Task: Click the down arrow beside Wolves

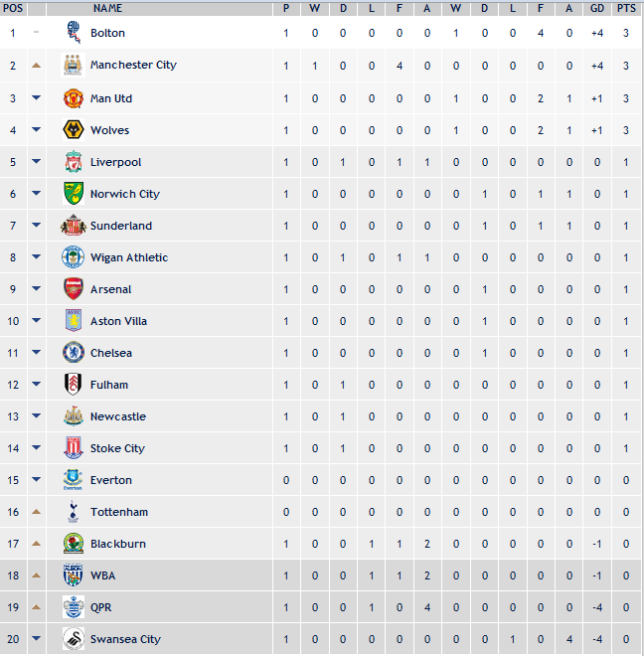Action: (37, 130)
